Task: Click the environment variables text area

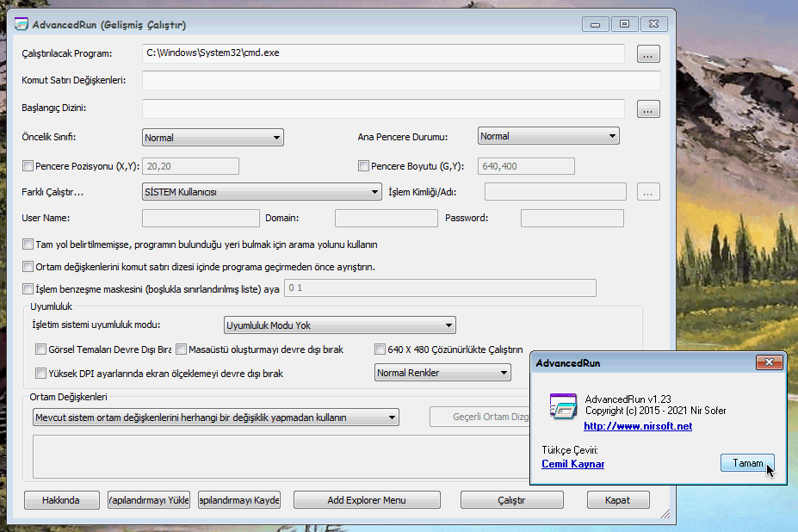Action: (x=281, y=456)
